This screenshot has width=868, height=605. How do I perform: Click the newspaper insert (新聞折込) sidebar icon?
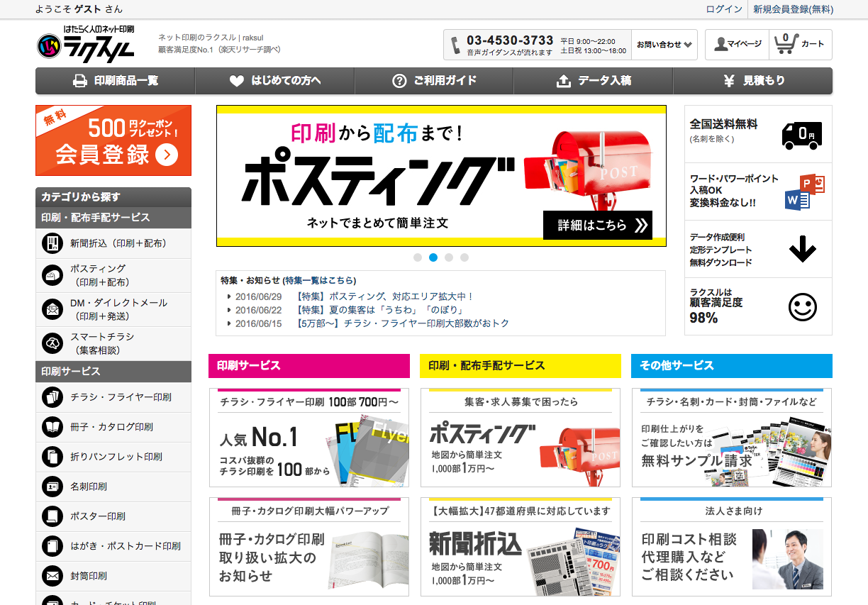click(x=52, y=243)
